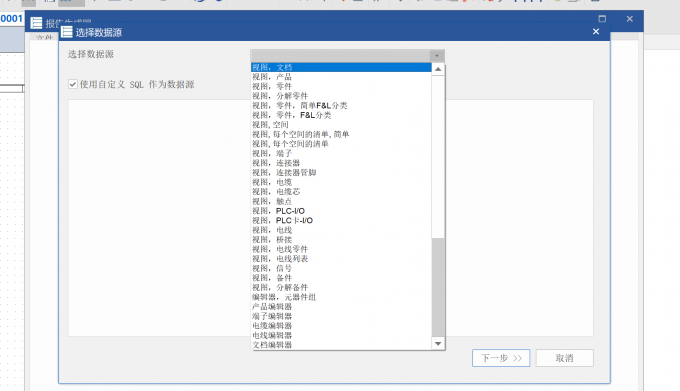The height and width of the screenshot is (391, 680).
Task: Pick 视图, 分解零件 option
Action: click(341, 96)
